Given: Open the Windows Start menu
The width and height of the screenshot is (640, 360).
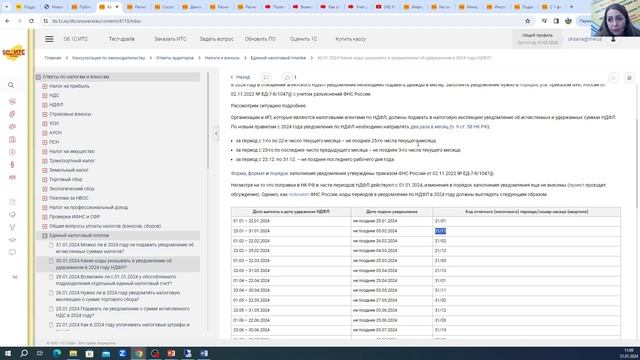Looking at the screenshot, I should [8, 353].
